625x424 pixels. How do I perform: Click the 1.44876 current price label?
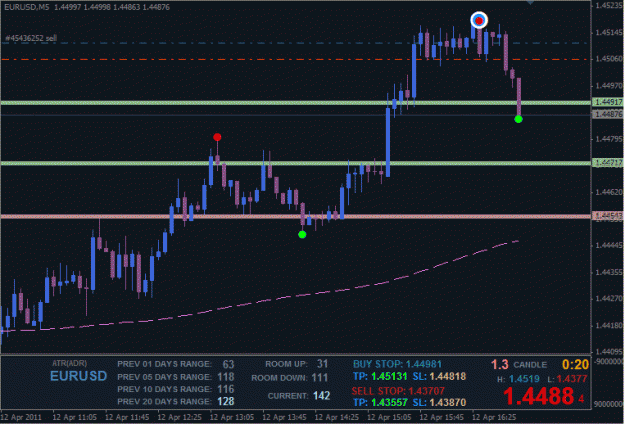(608, 115)
